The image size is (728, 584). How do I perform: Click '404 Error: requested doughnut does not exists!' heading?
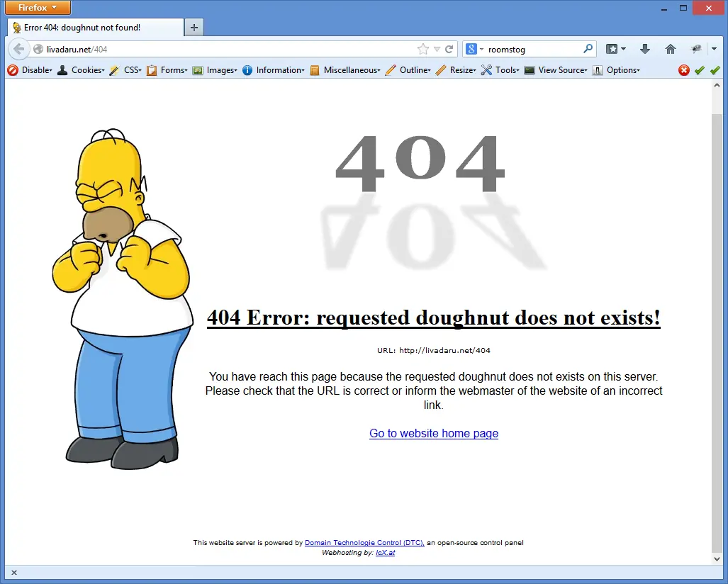434,318
